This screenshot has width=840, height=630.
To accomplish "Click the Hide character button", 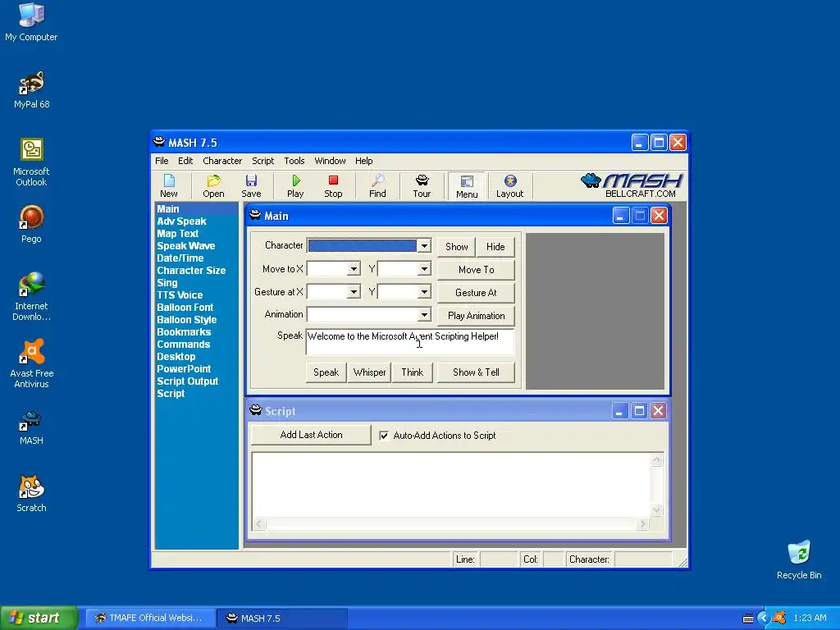I will coord(495,246).
